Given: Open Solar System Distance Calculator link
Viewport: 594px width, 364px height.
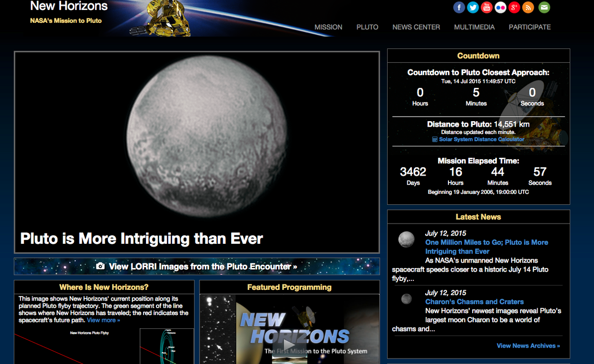Looking at the screenshot, I should coord(482,139).
